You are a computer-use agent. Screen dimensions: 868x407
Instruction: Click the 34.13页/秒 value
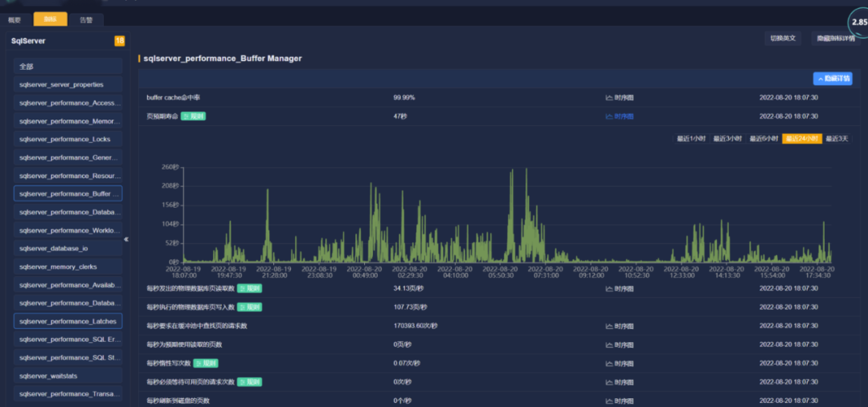408,289
